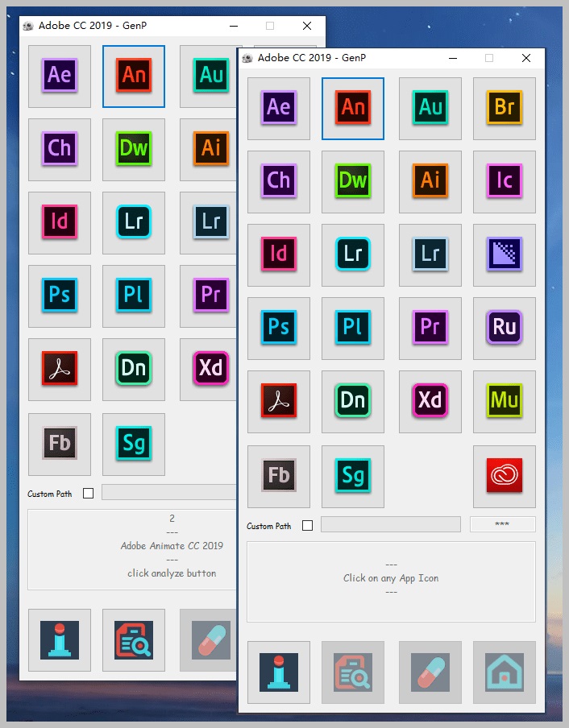The width and height of the screenshot is (569, 728).
Task: Select After Effects icon in front window
Action: pyautogui.click(x=279, y=108)
